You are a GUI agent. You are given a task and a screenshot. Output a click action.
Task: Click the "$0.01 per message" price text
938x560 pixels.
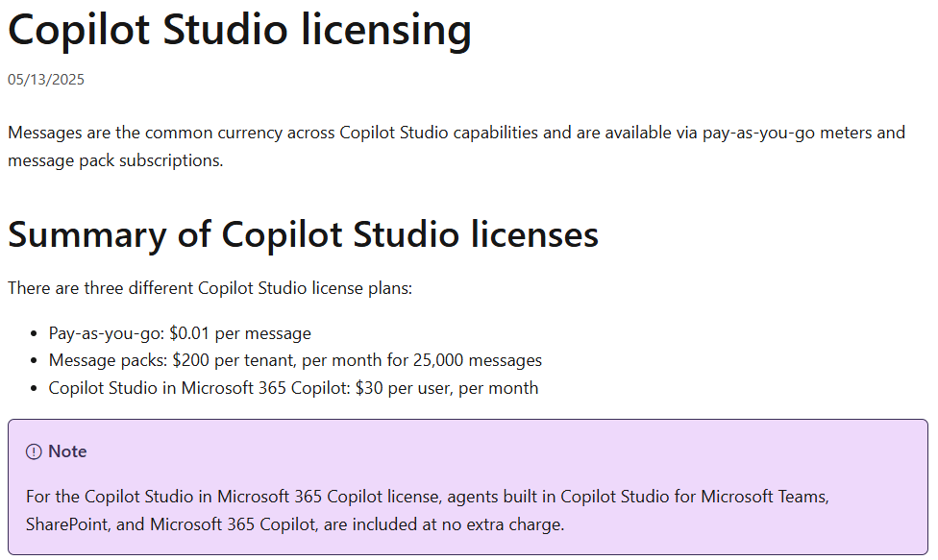point(240,333)
